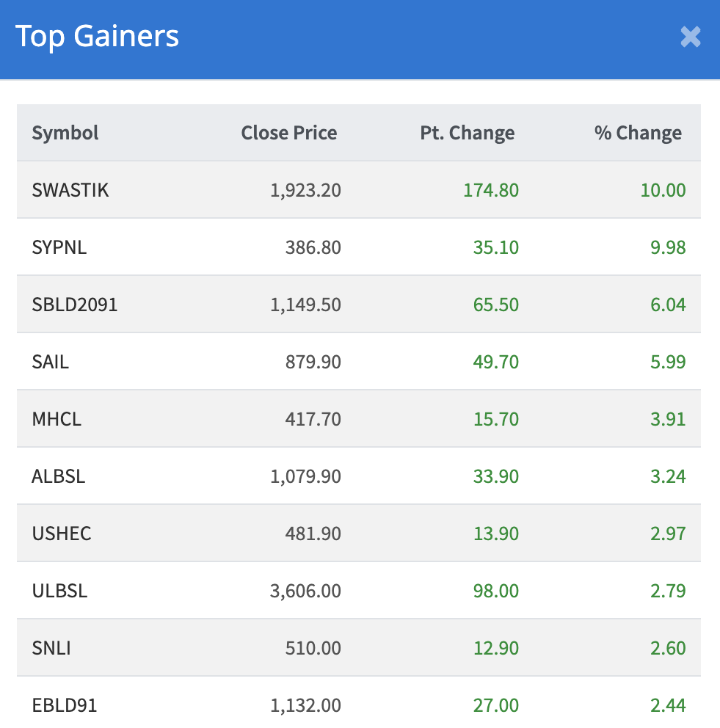The image size is (720, 728).
Task: Open the SNLI symbol entry
Action: click(51, 648)
